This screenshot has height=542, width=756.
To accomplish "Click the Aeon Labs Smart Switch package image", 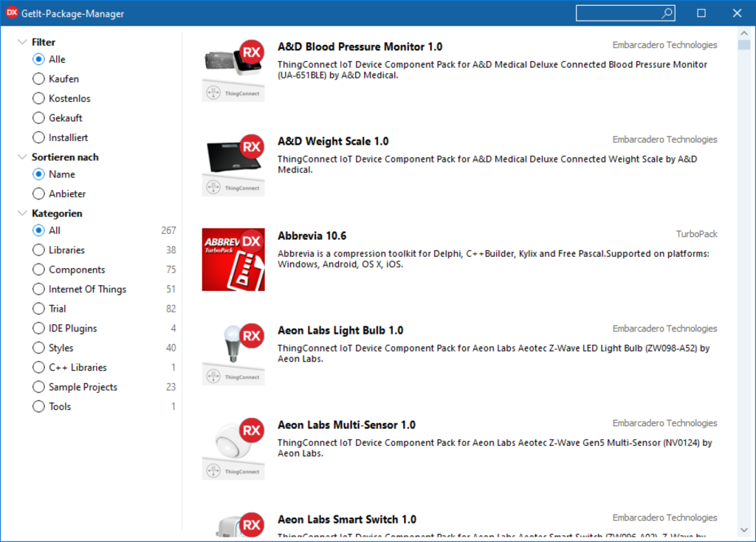I will click(x=233, y=524).
